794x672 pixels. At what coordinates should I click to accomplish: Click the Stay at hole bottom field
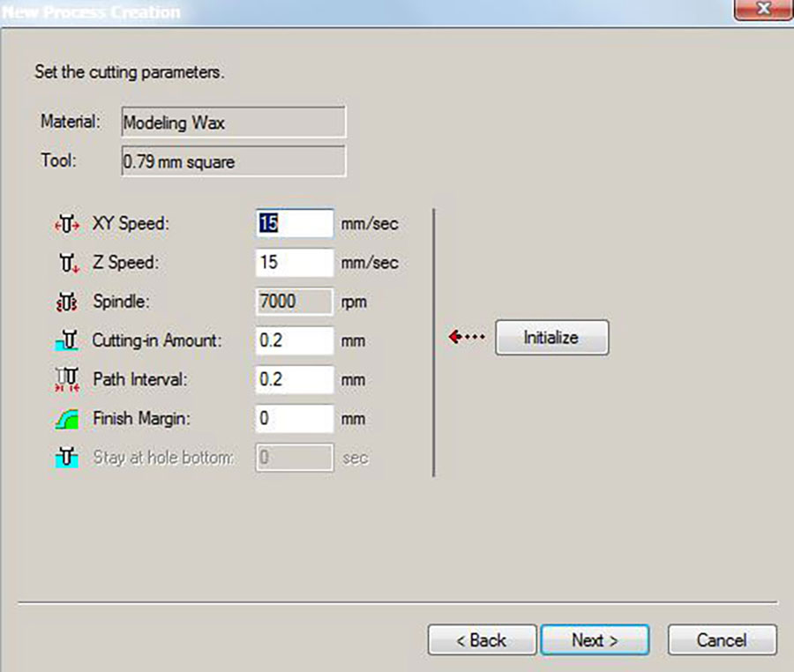click(295, 458)
